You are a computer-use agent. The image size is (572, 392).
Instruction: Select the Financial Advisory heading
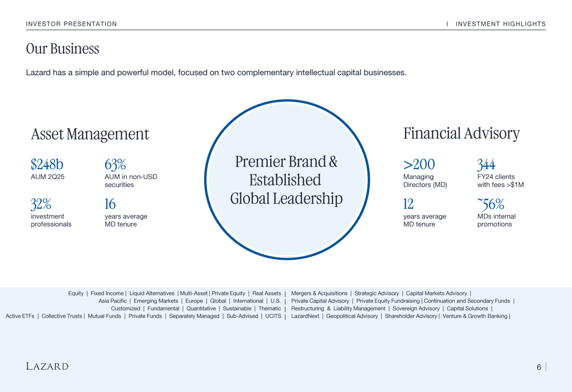[x=461, y=133]
